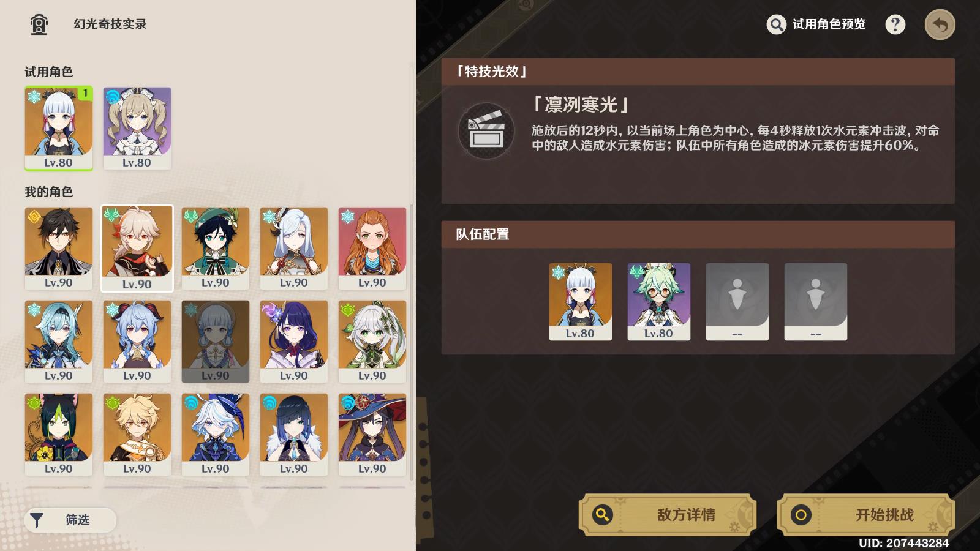Click the magnifier icon beside 试用角色预览
Viewport: 980px width, 551px height.
[x=776, y=24]
